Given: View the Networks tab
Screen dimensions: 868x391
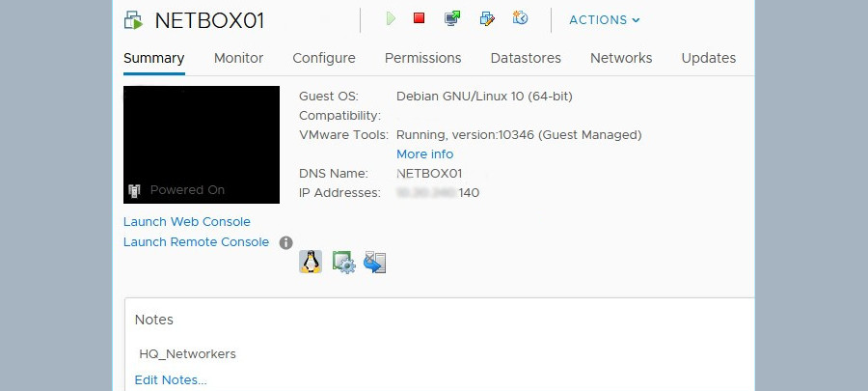Looking at the screenshot, I should coord(621,58).
